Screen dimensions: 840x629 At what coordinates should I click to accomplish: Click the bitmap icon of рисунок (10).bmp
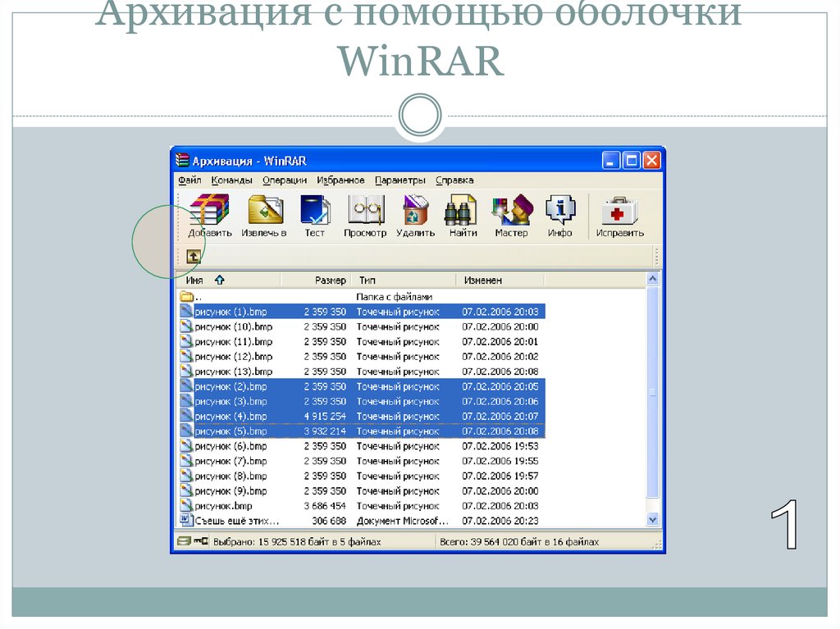pyautogui.click(x=186, y=326)
